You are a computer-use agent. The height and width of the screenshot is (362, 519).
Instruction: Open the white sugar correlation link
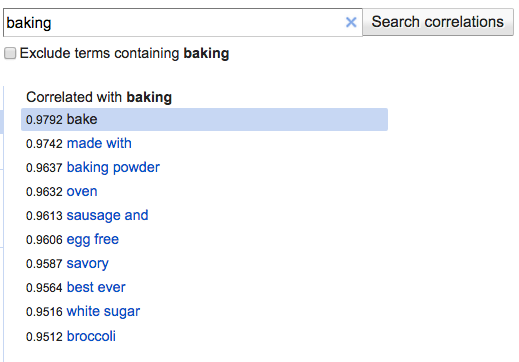click(103, 311)
